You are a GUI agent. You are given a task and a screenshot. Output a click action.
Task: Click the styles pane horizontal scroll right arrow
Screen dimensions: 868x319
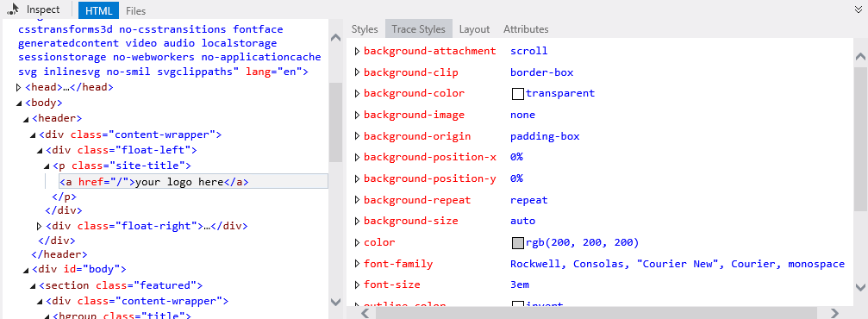(x=835, y=313)
